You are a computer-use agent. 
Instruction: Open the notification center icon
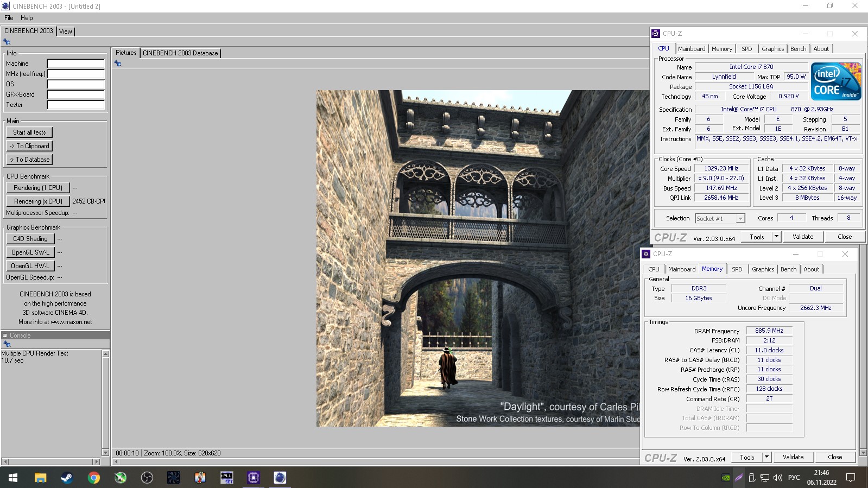(x=851, y=478)
